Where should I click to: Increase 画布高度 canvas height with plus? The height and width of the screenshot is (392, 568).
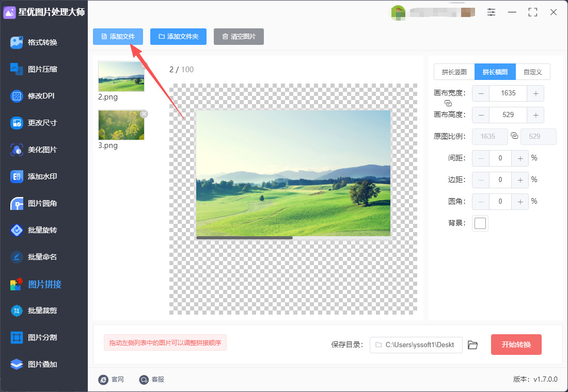[x=535, y=115]
